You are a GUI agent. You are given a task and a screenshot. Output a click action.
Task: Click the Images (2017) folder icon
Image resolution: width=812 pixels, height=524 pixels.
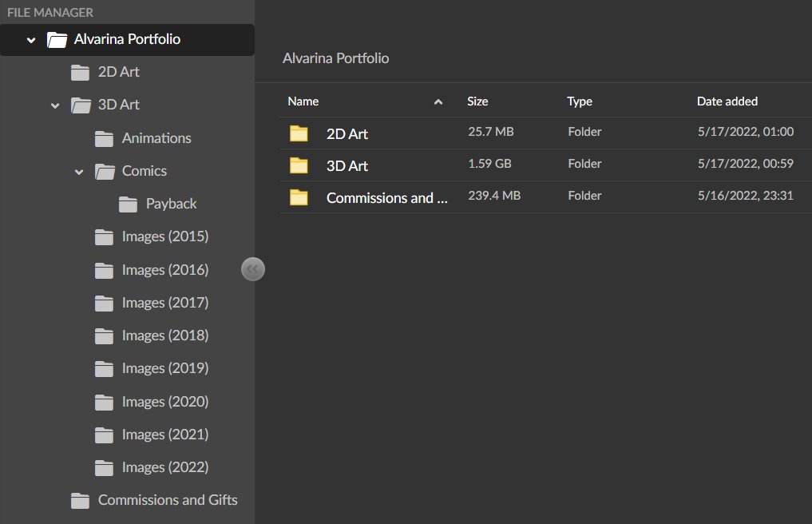(104, 304)
